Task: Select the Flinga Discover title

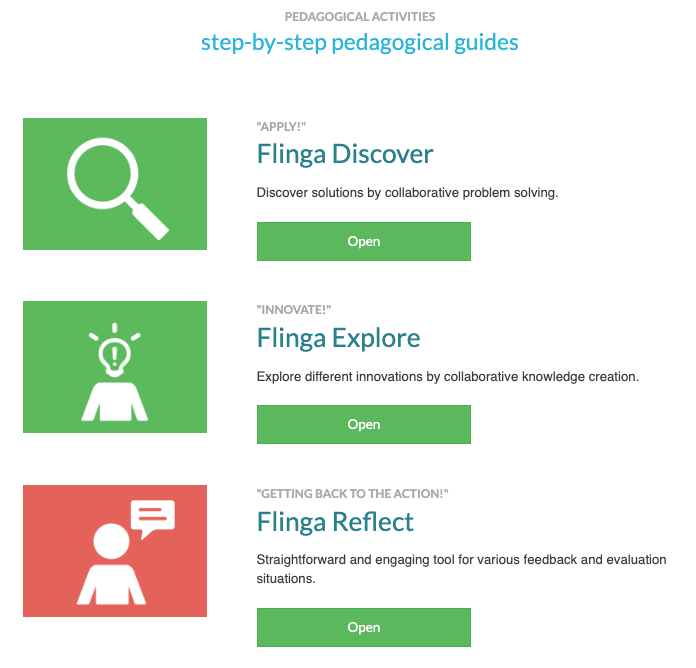Action: point(344,154)
